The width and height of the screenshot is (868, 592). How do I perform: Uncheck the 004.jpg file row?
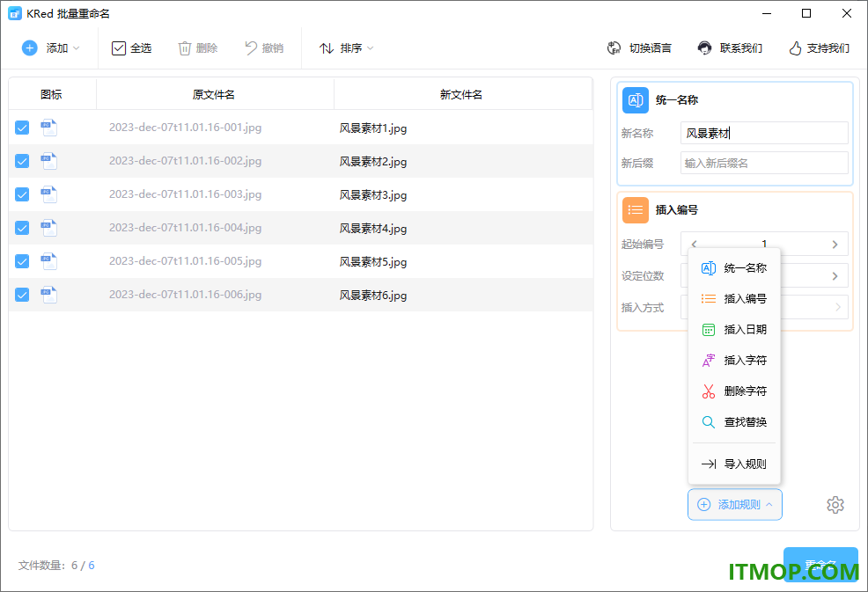22,228
